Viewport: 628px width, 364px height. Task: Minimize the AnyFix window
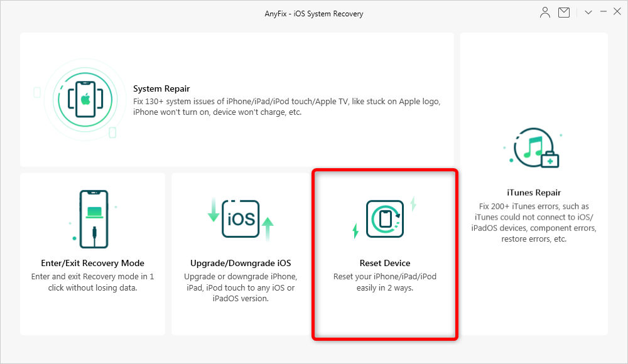point(603,12)
